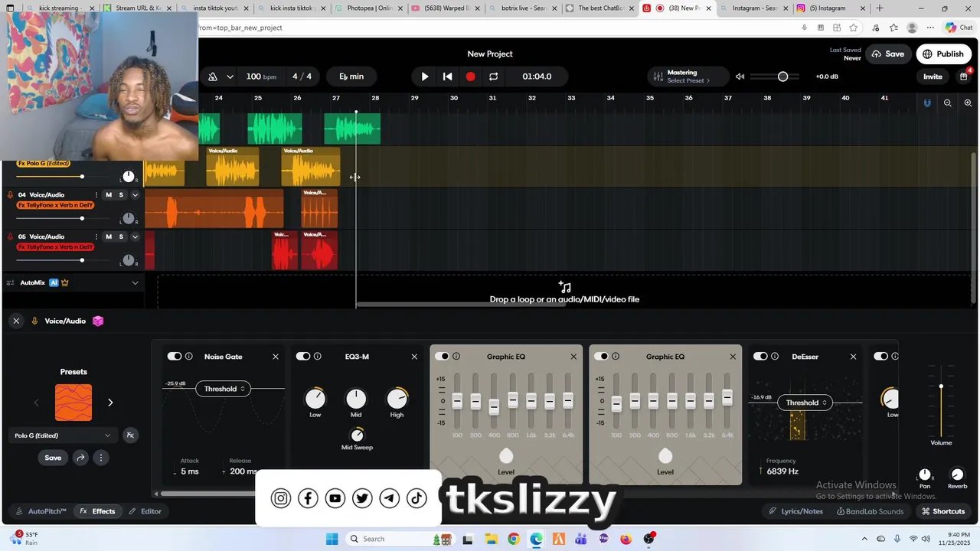Expand track 04 Voice/Audio options chevron
Screen dimensions: 980x551
135,195
